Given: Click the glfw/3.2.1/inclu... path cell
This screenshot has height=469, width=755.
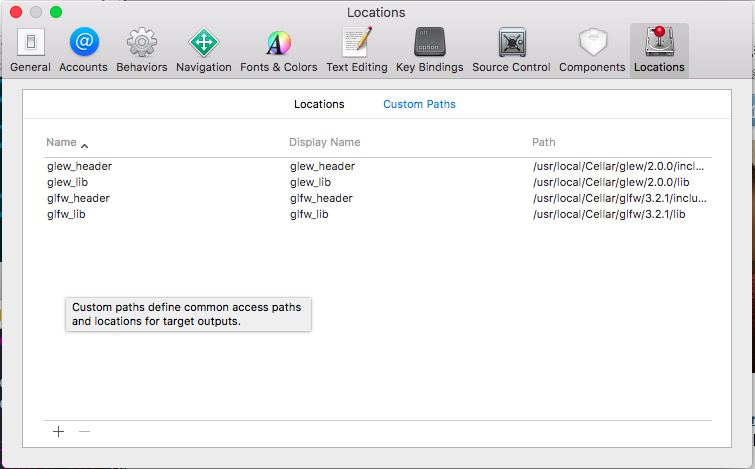Looking at the screenshot, I should coord(620,198).
